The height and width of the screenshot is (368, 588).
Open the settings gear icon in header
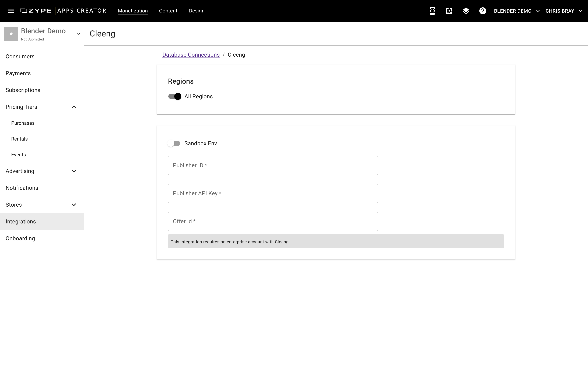click(449, 11)
